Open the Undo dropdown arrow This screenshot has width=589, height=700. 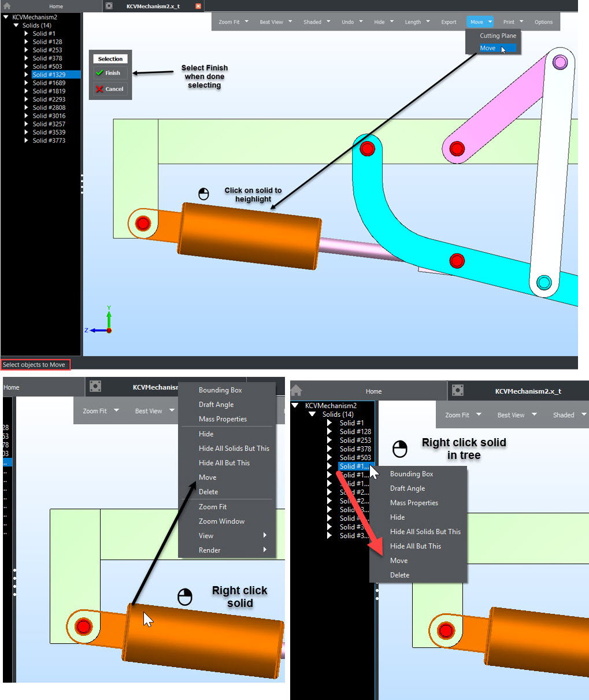tap(361, 22)
